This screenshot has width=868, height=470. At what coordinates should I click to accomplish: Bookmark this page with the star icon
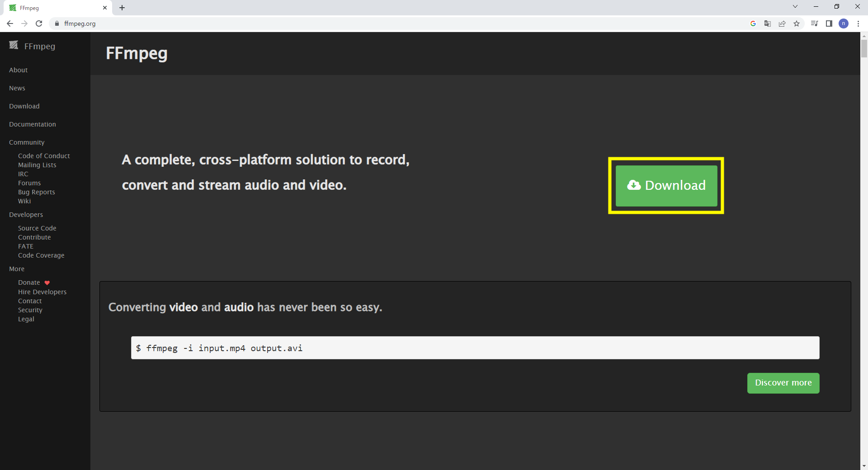pos(797,23)
